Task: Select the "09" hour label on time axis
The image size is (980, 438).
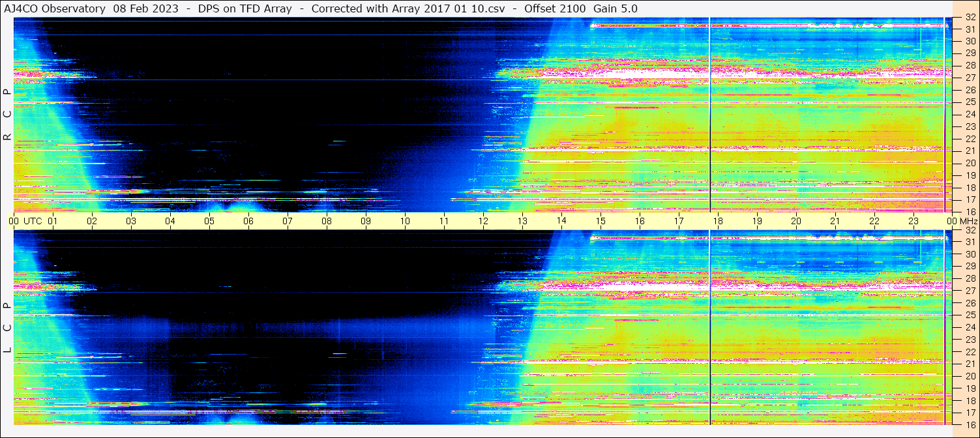Action: (x=366, y=221)
